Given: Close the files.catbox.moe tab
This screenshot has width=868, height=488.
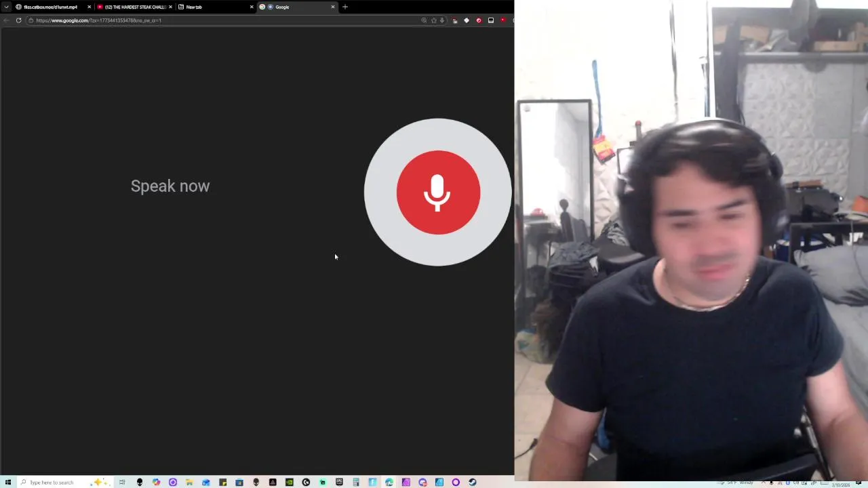Looking at the screenshot, I should (x=89, y=7).
